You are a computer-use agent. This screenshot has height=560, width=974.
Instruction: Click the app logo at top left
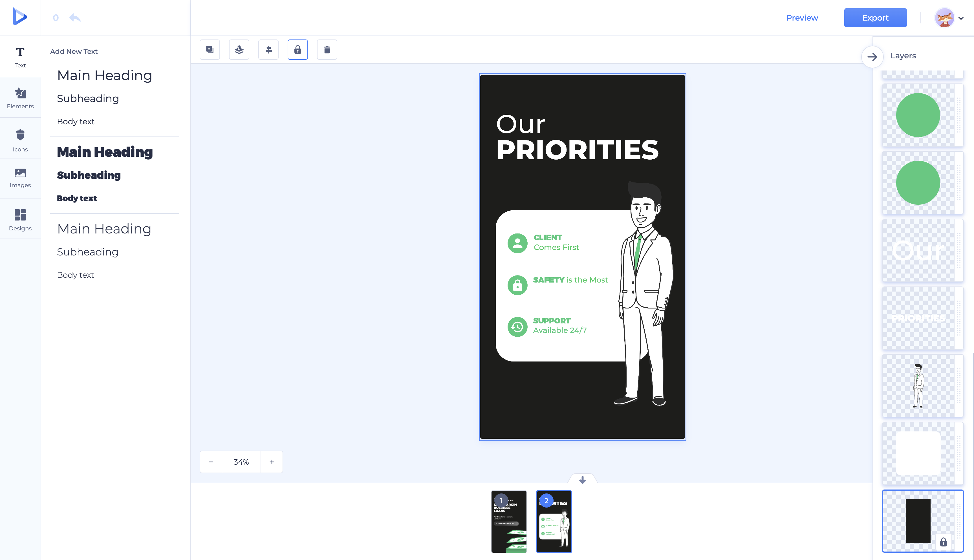point(20,17)
